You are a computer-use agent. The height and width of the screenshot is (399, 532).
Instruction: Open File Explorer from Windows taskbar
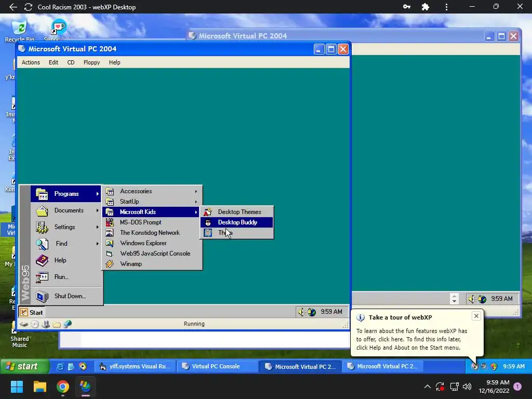pos(39,387)
